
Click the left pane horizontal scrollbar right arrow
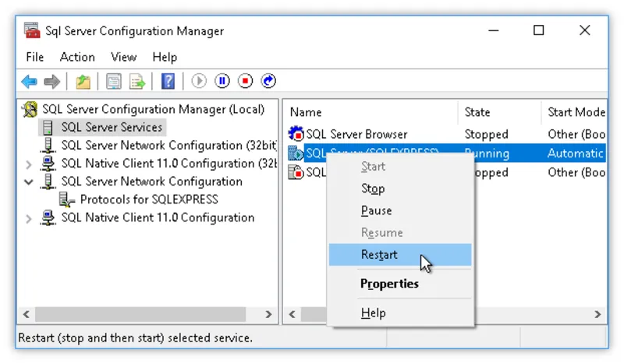click(268, 315)
